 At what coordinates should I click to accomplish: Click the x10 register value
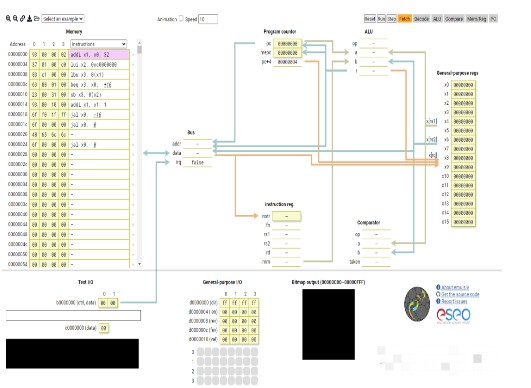[463, 176]
